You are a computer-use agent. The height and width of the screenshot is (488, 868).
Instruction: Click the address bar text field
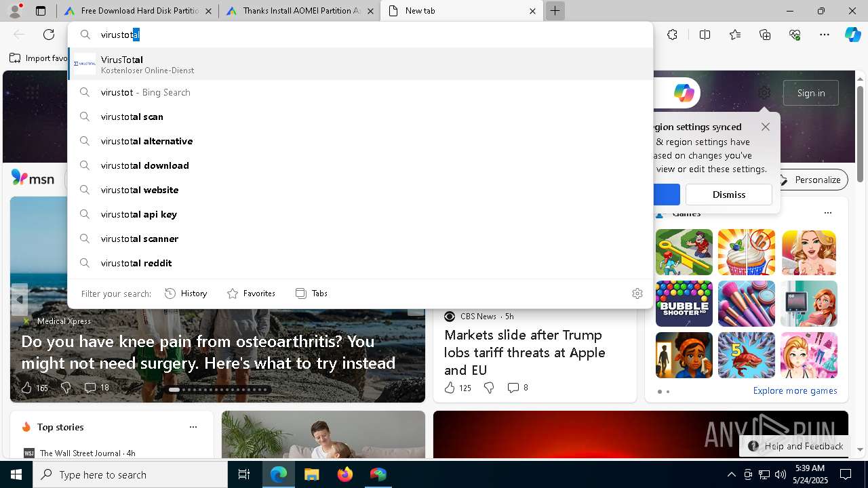[359, 35]
